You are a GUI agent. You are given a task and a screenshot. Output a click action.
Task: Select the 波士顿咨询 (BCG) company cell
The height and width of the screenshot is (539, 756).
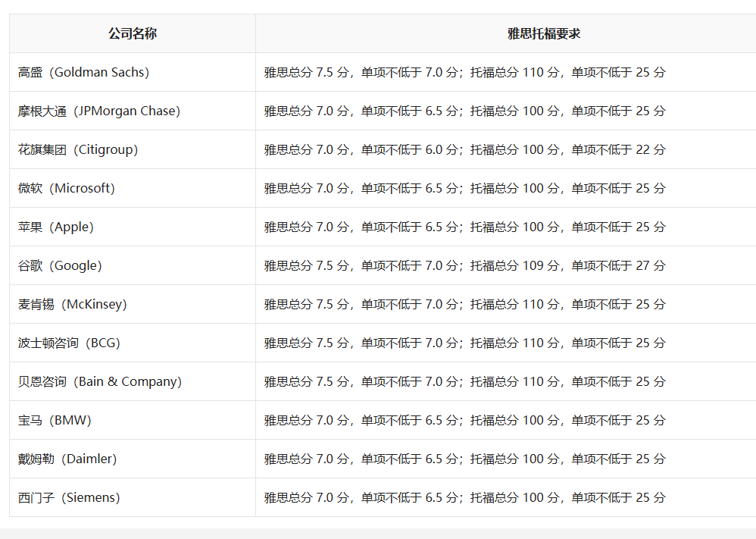coord(69,343)
